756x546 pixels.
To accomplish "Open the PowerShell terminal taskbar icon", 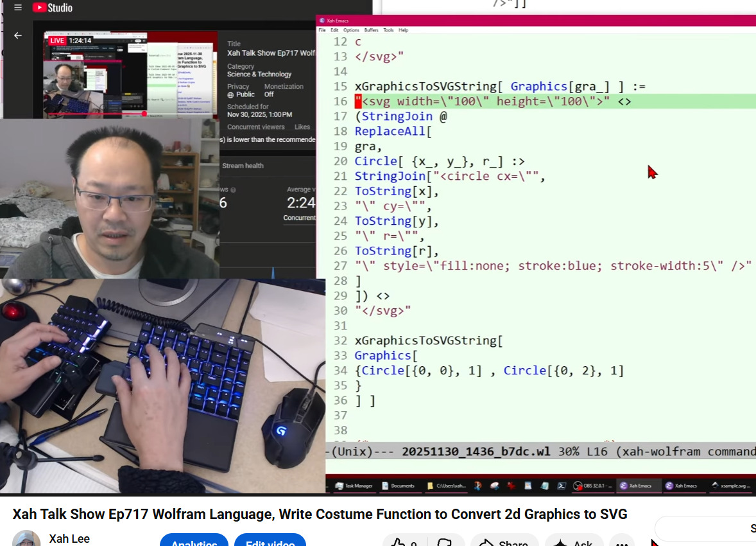I will point(561,486).
